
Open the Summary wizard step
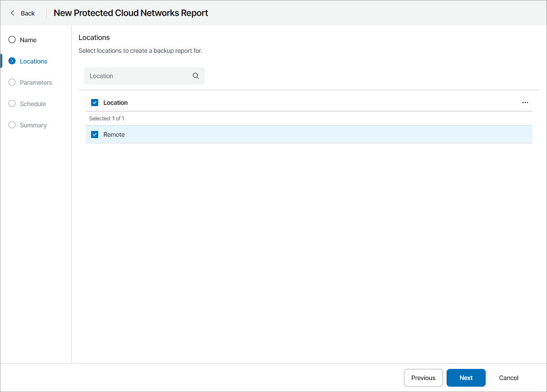pos(33,125)
